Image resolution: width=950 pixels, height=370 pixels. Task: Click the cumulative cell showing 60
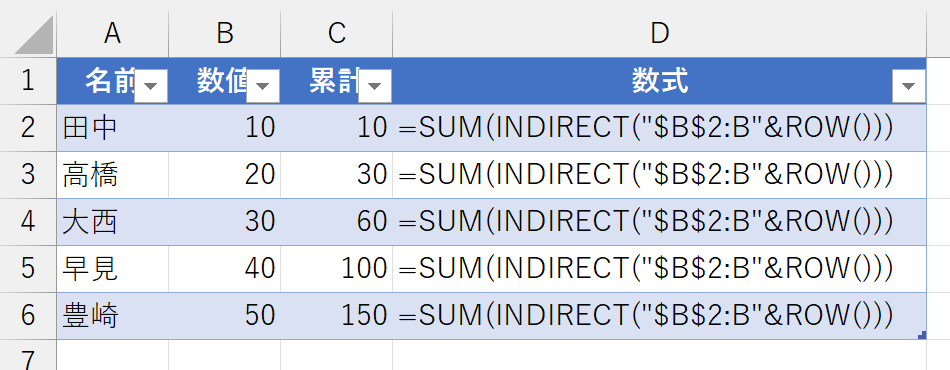337,222
